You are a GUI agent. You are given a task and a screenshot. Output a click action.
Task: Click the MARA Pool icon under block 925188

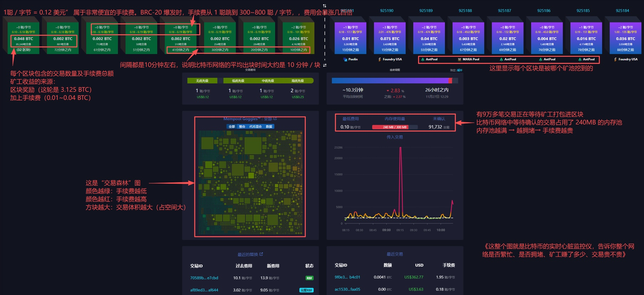tap(459, 59)
